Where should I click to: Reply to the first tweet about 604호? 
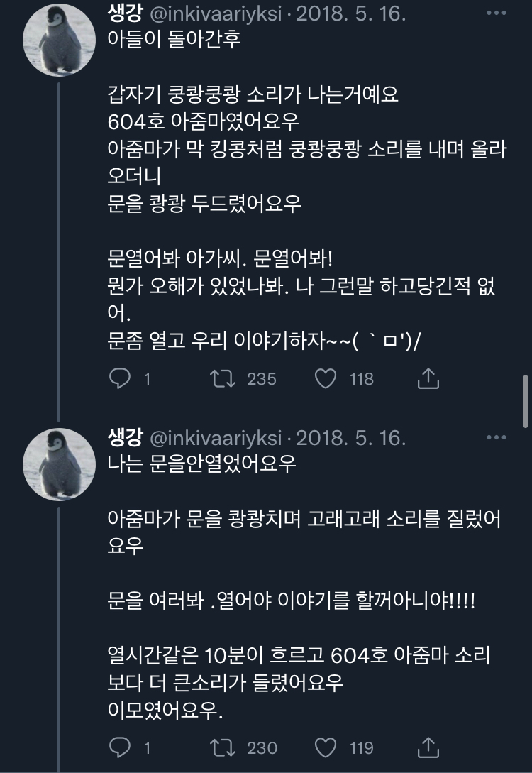point(121,379)
